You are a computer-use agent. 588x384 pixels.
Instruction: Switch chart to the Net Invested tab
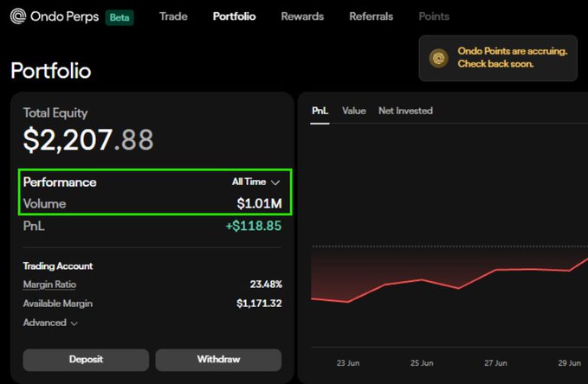(405, 111)
